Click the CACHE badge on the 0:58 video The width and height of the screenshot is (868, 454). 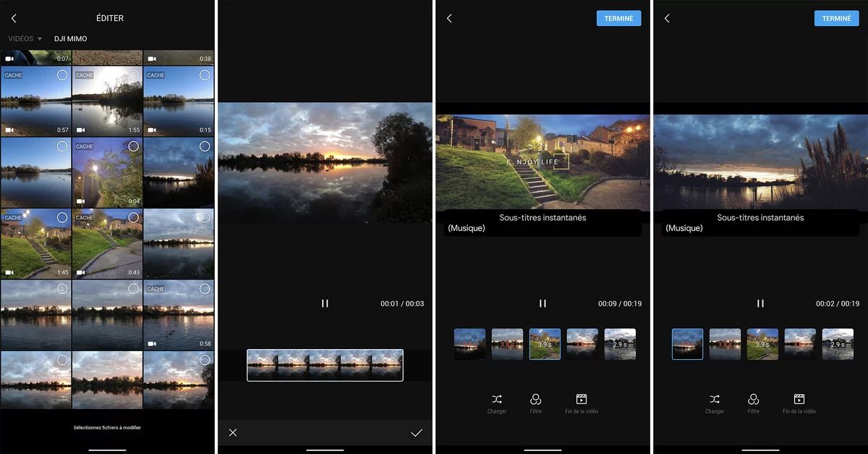[x=156, y=289]
